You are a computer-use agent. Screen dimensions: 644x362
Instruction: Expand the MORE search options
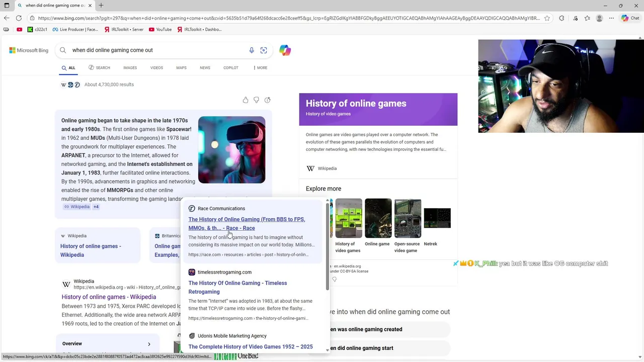260,68
